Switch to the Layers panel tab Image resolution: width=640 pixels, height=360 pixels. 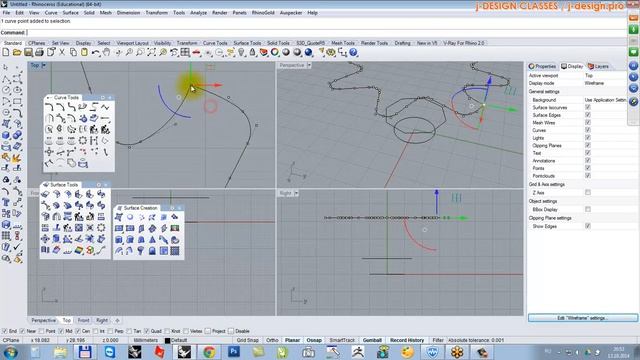coord(598,66)
